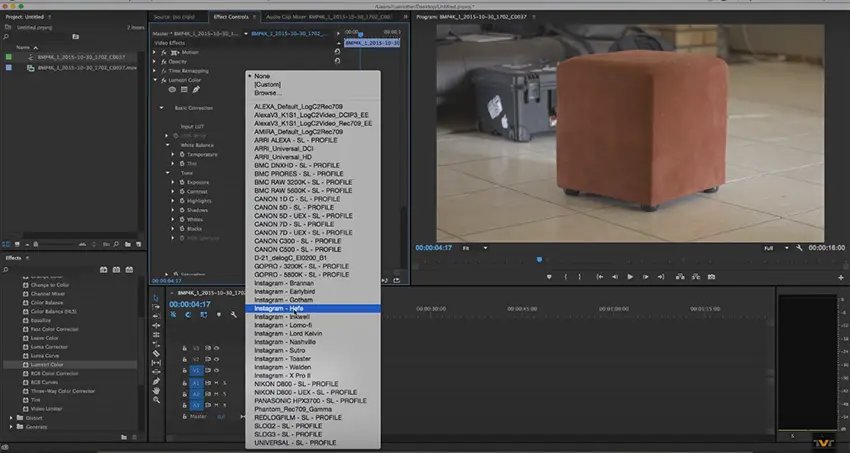The height and width of the screenshot is (453, 850).
Task: Switch to the Audio Clip Mixer tab
Action: tap(329, 17)
